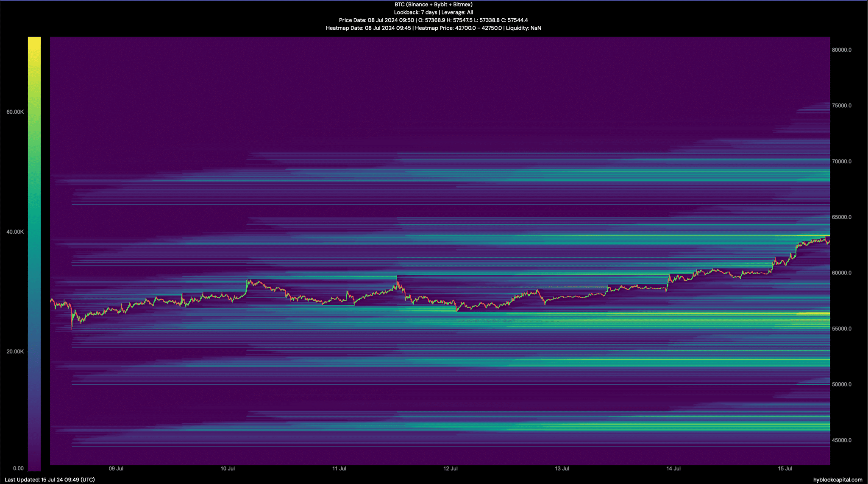Click the 0.00 color scale label
Screen dimensions: 868x484
click(18, 468)
